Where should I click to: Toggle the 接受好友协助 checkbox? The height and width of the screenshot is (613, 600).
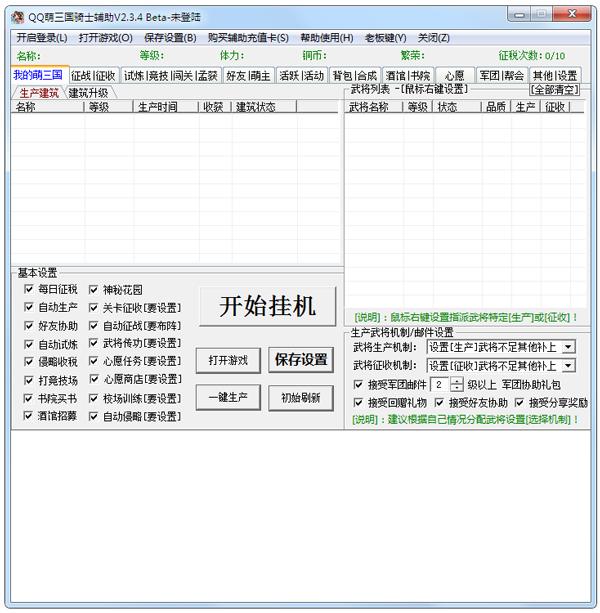pos(439,402)
